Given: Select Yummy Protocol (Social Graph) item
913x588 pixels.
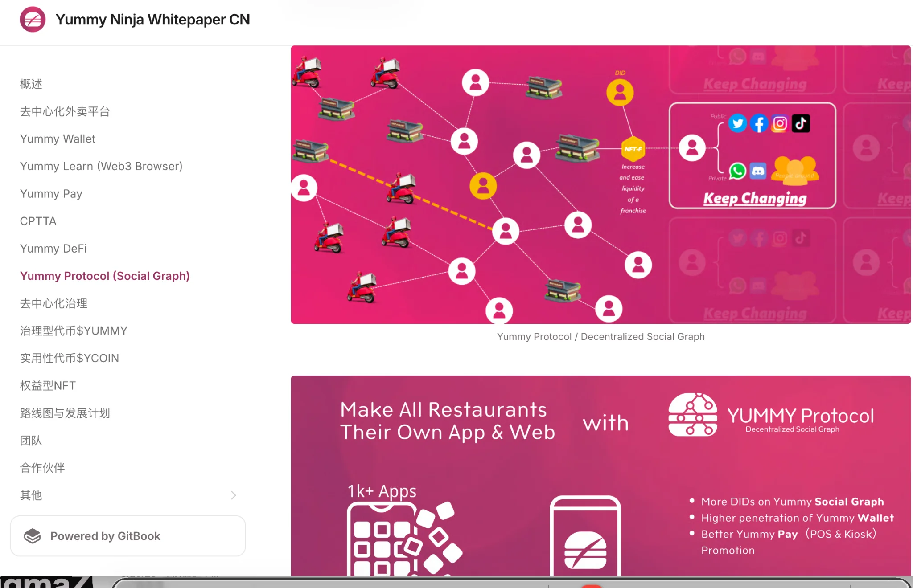Looking at the screenshot, I should (105, 276).
